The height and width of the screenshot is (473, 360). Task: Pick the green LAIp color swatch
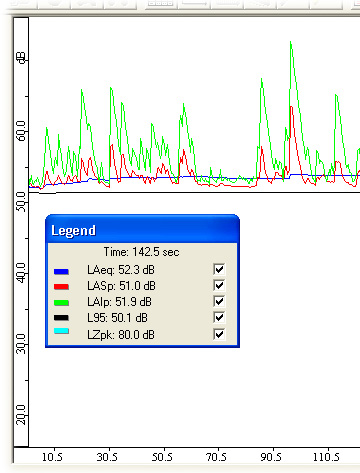(x=61, y=303)
